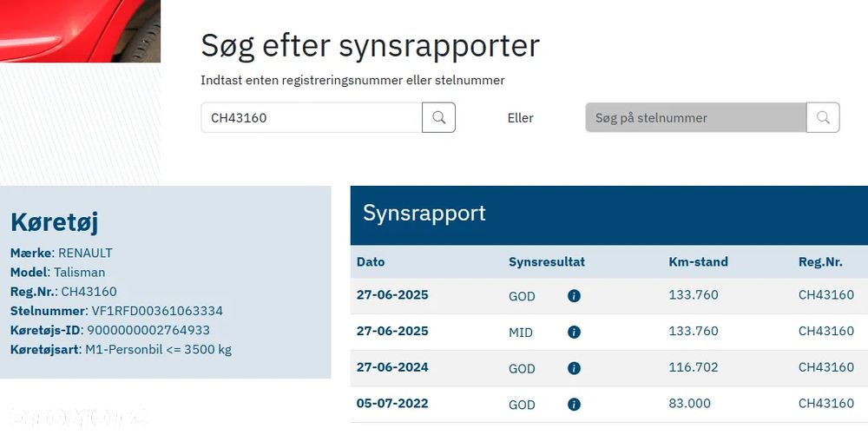This screenshot has height=435, width=868.
Task: Click the 'Søg på stelnummer' input field
Action: tap(695, 118)
